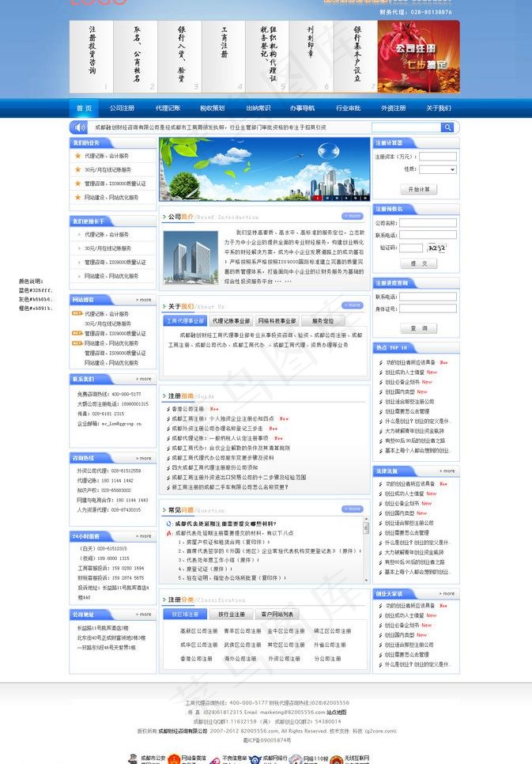Click the 站点地图 footer link
The image size is (532, 764).
tap(337, 713)
